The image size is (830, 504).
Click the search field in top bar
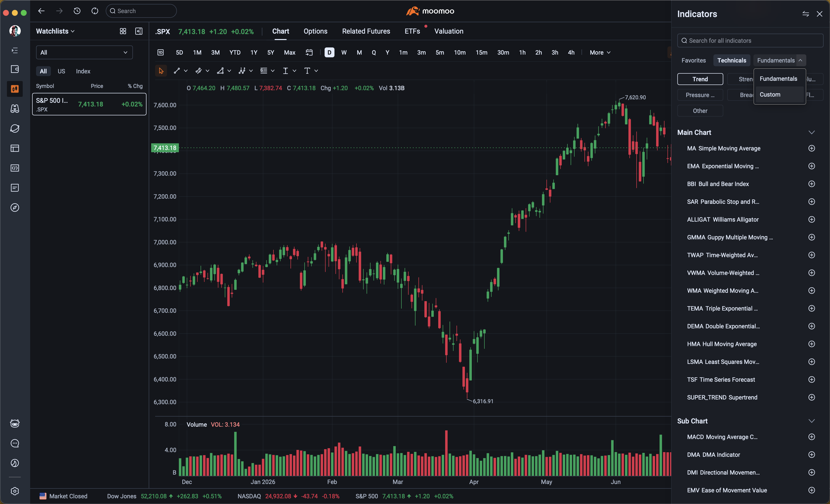[141, 11]
